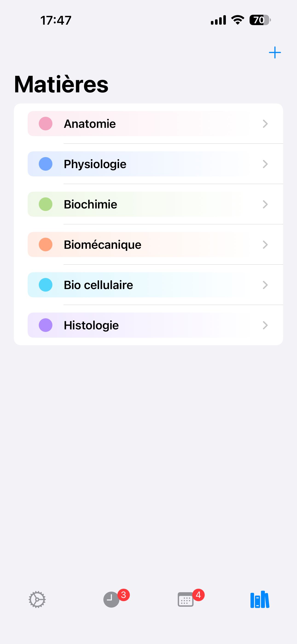Tap the purple Histologie color dot
The width and height of the screenshot is (297, 644).
[46, 325]
